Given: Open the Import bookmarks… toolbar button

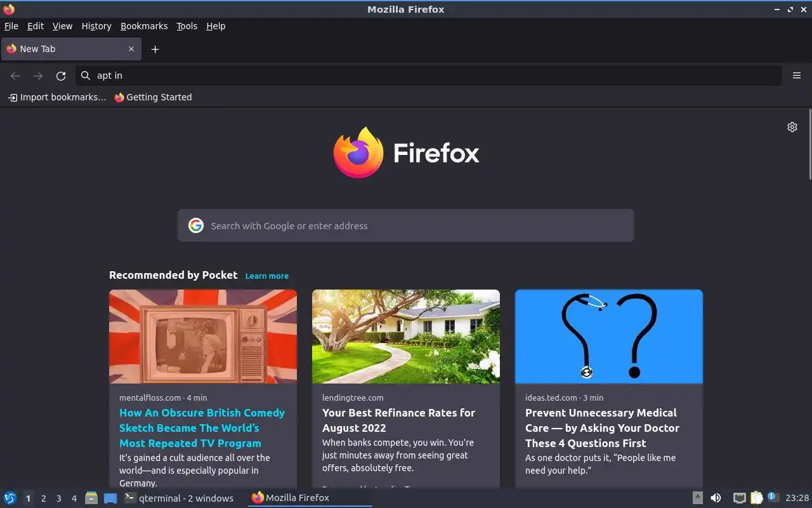Looking at the screenshot, I should pyautogui.click(x=57, y=97).
